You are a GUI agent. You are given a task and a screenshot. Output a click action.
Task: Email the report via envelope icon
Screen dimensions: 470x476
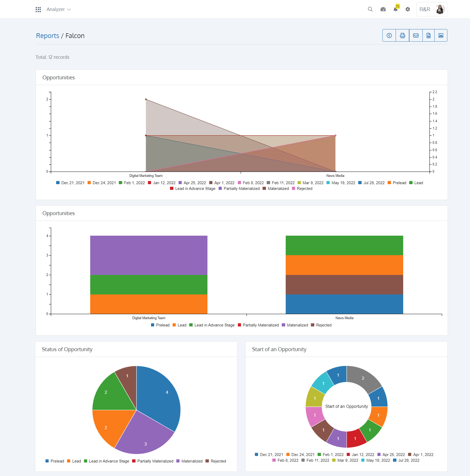pos(416,35)
